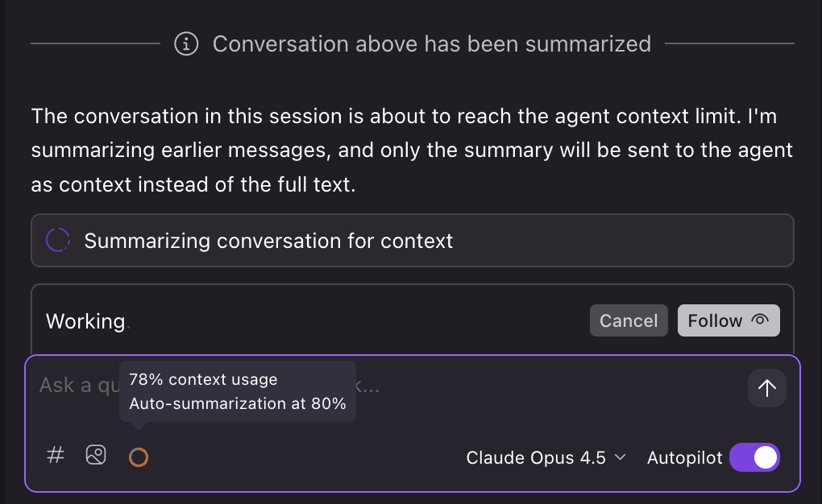This screenshot has width=822, height=504.
Task: Cancel the working agent task
Action: [629, 320]
